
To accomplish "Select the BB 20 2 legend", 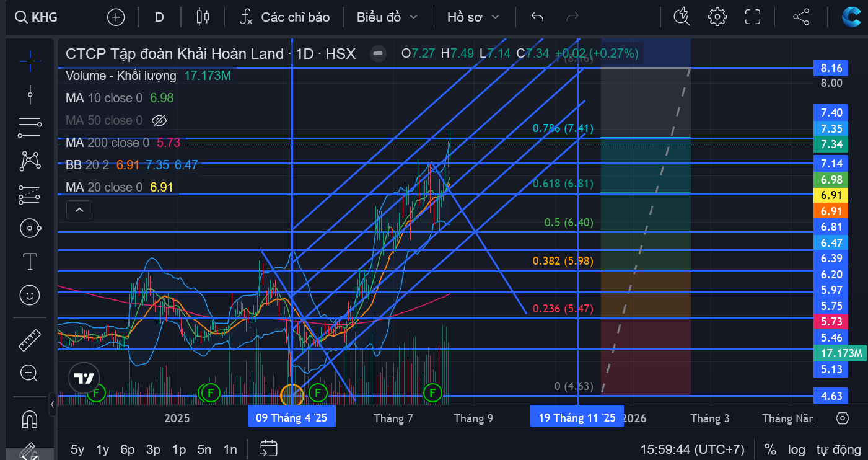I will click(87, 165).
